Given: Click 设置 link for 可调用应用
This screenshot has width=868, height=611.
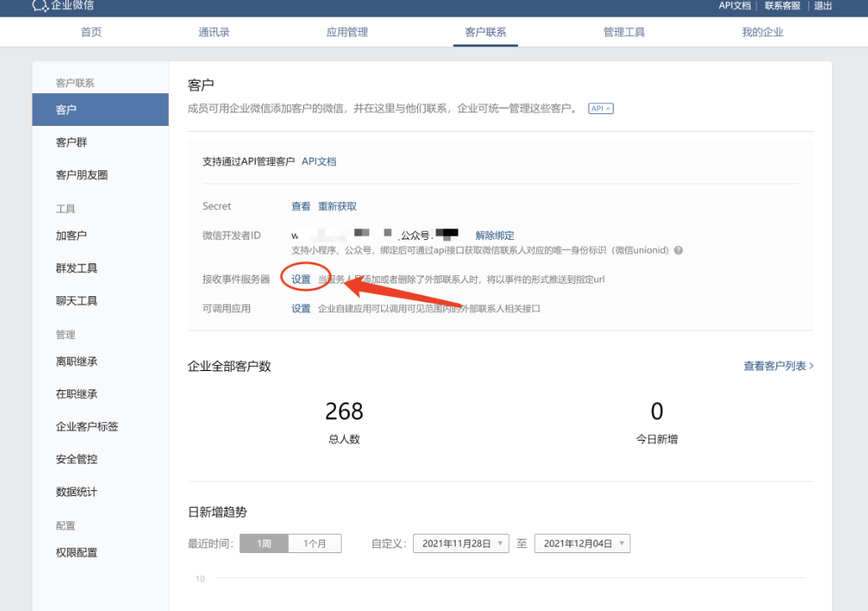Looking at the screenshot, I should [301, 309].
